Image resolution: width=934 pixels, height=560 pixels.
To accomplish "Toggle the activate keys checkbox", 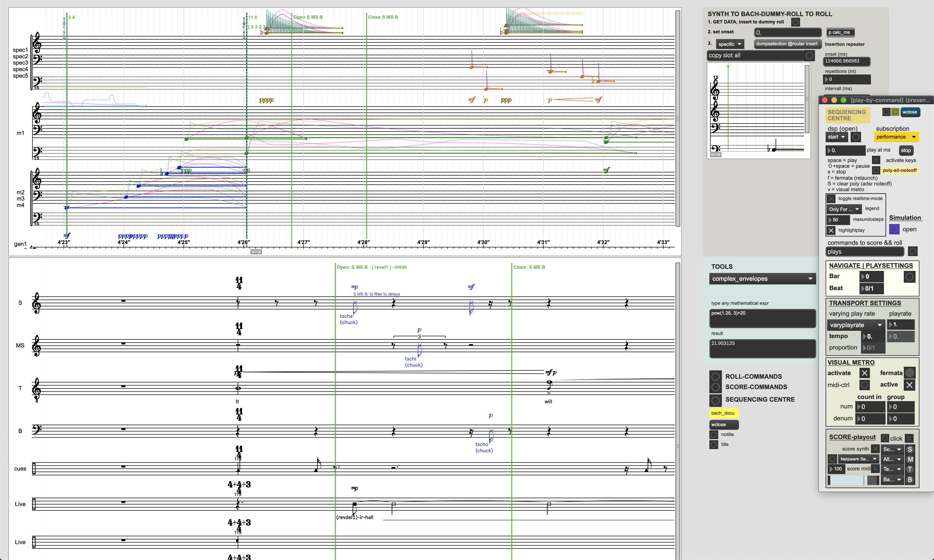I will [x=876, y=160].
